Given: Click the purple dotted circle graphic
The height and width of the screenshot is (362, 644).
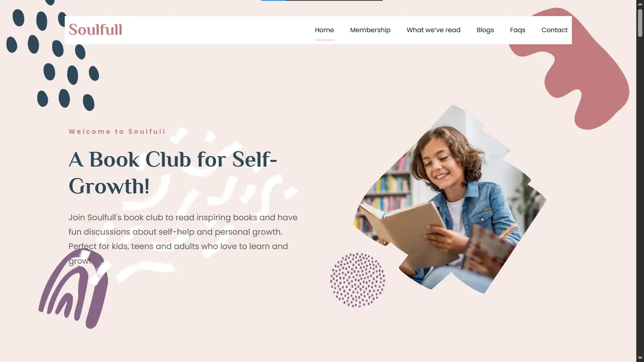Looking at the screenshot, I should [357, 280].
